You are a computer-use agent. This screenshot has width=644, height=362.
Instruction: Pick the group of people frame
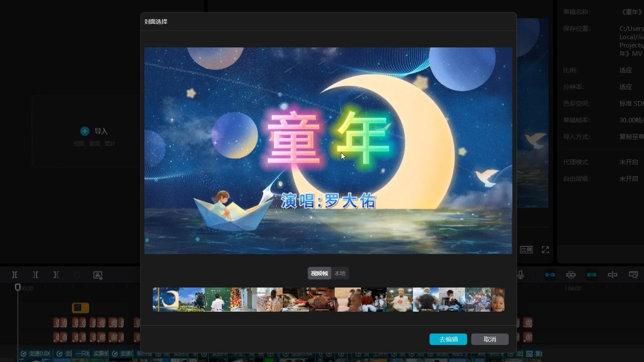[478, 300]
